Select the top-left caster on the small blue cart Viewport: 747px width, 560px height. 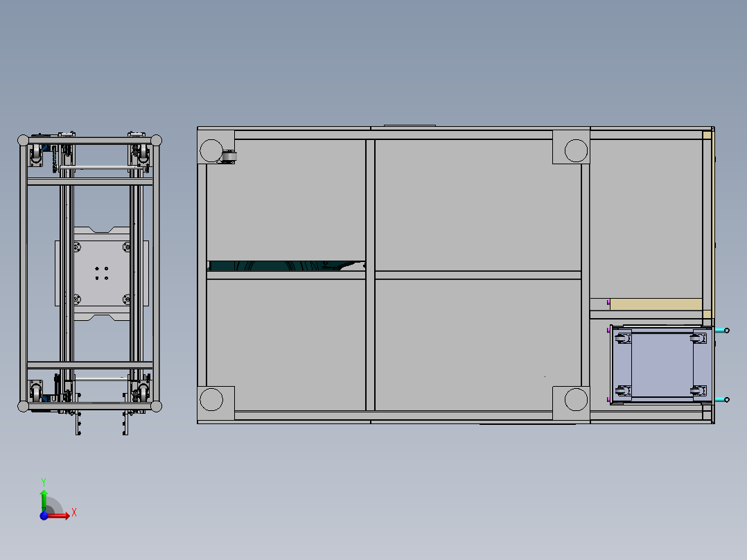(622, 338)
